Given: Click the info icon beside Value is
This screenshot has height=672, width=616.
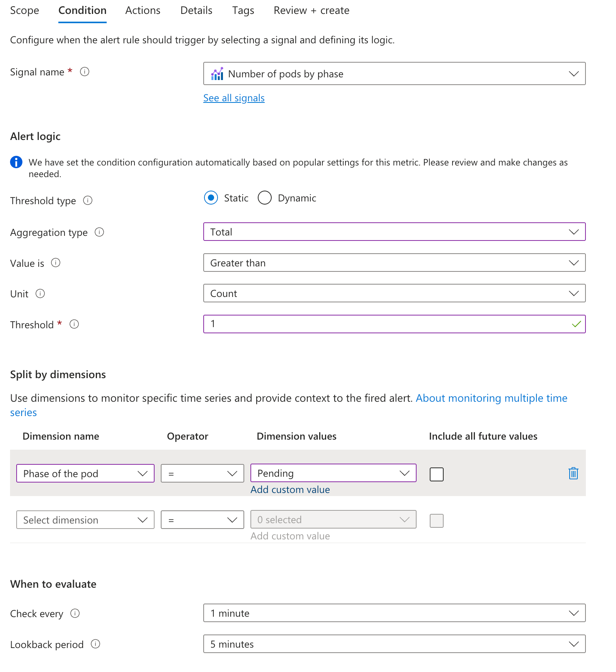Looking at the screenshot, I should tap(56, 263).
